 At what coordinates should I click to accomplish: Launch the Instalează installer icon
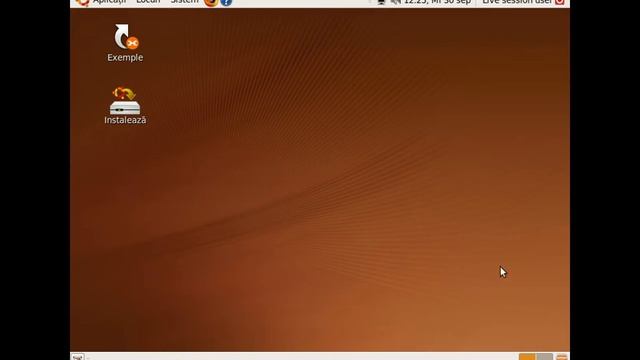(x=125, y=105)
